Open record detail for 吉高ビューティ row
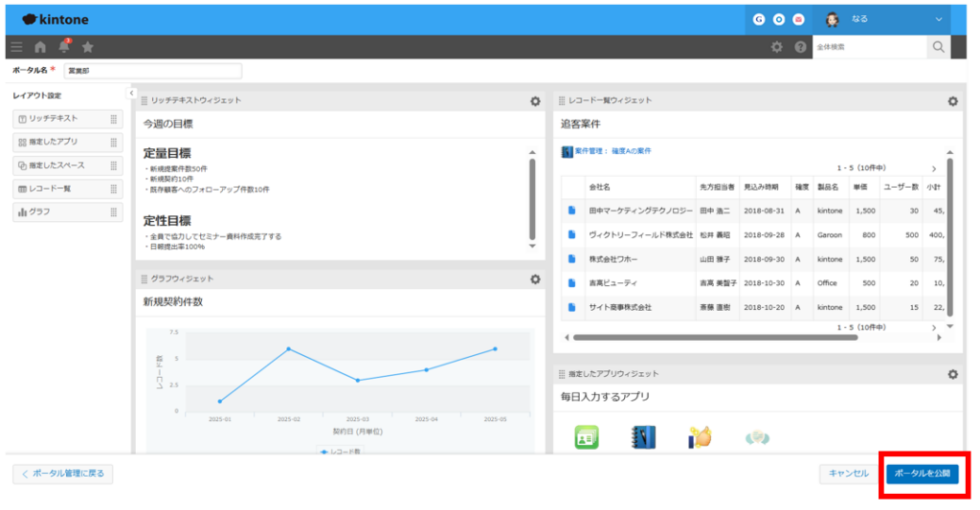980x510 pixels. (x=571, y=283)
